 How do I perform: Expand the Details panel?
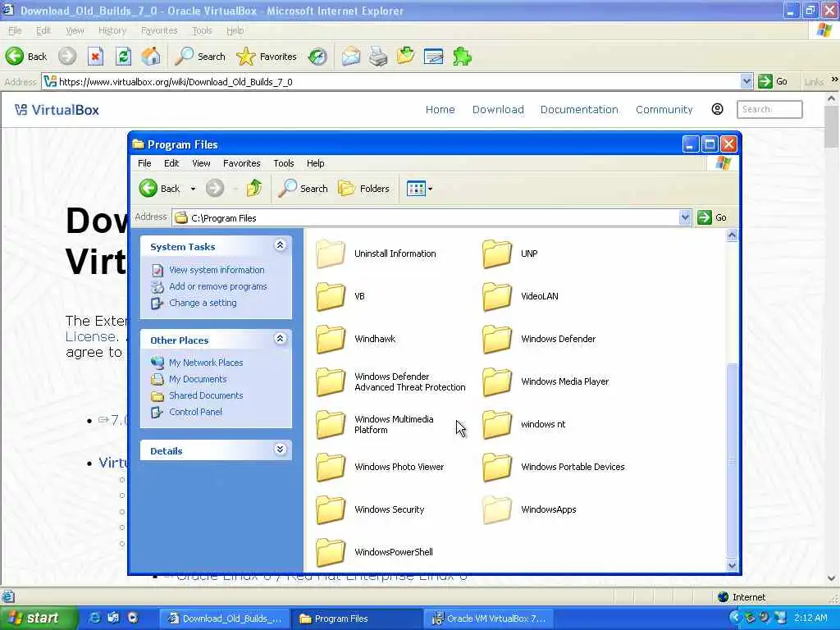pyautogui.click(x=281, y=450)
